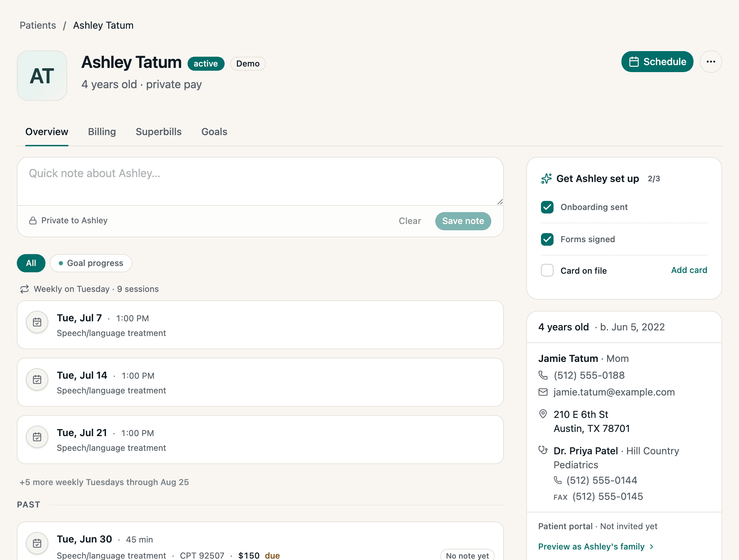Click the Save note button
Screen dimensions: 739x560
pyautogui.click(x=463, y=221)
